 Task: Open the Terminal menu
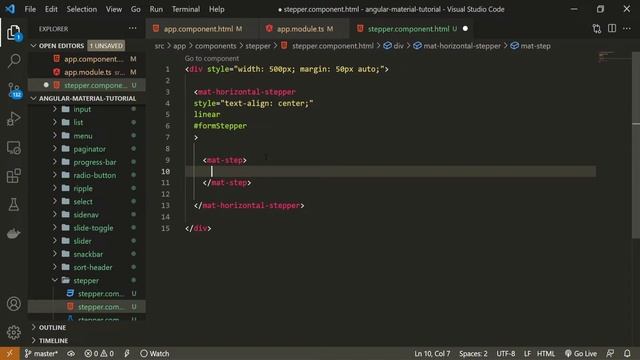coord(186,9)
